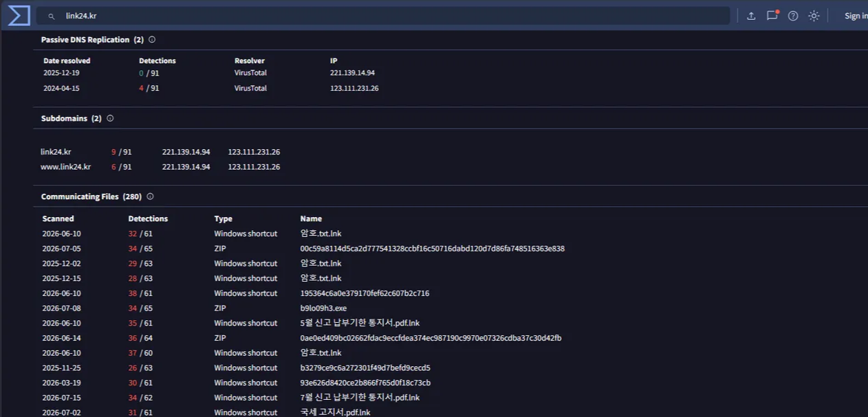This screenshot has width=868, height=417.
Task: Select scanned date 2026-07-08
Action: 61,308
